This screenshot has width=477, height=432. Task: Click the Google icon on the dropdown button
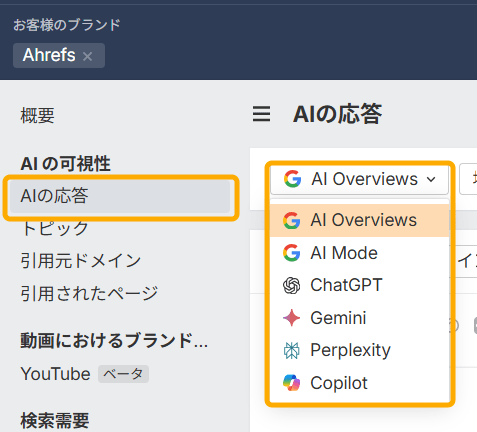click(x=293, y=179)
